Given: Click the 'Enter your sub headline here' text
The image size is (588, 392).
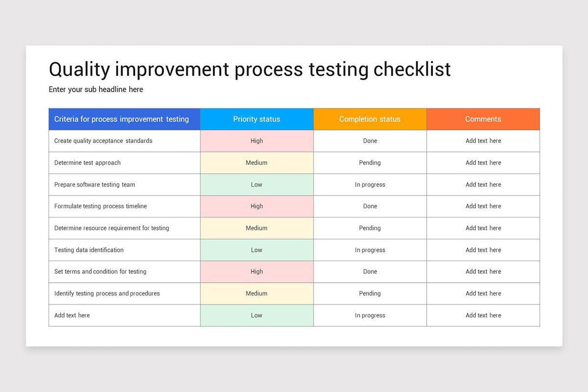Looking at the screenshot, I should point(96,90).
